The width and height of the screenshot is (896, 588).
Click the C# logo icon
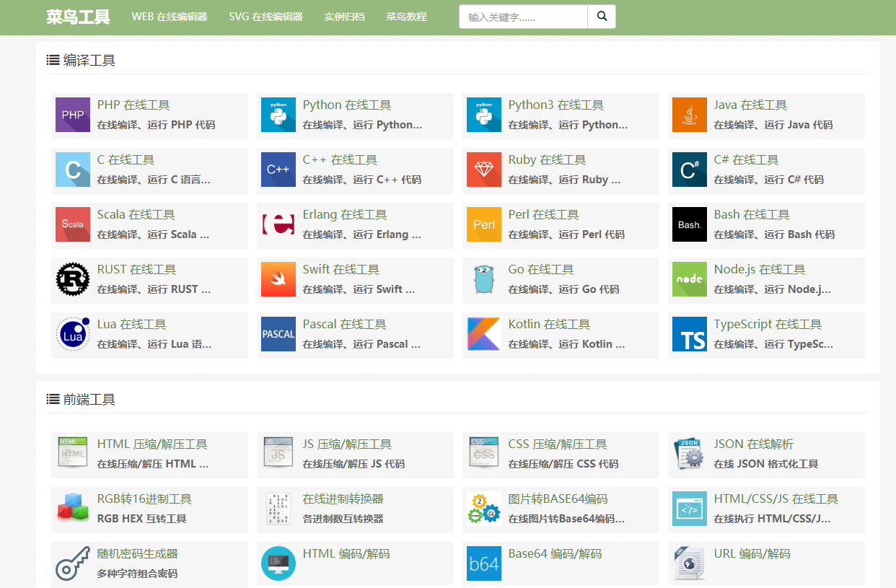pos(690,170)
